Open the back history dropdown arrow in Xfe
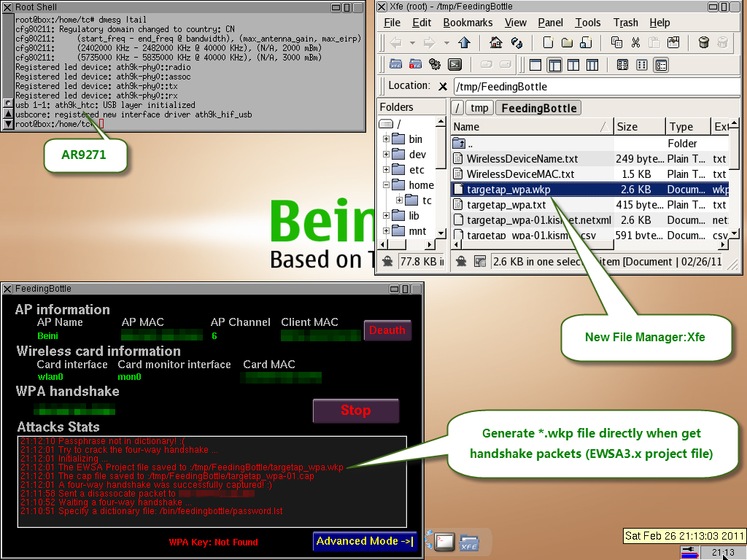 [x=413, y=43]
